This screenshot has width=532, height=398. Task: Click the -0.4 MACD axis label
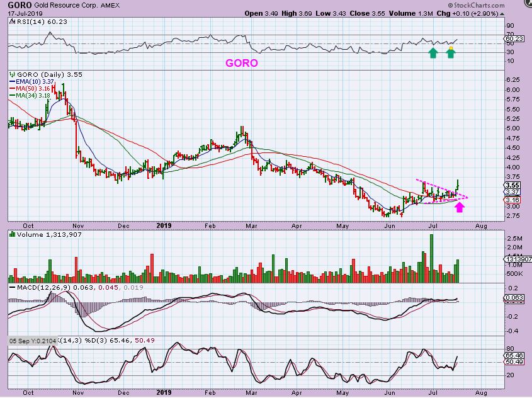coord(512,331)
